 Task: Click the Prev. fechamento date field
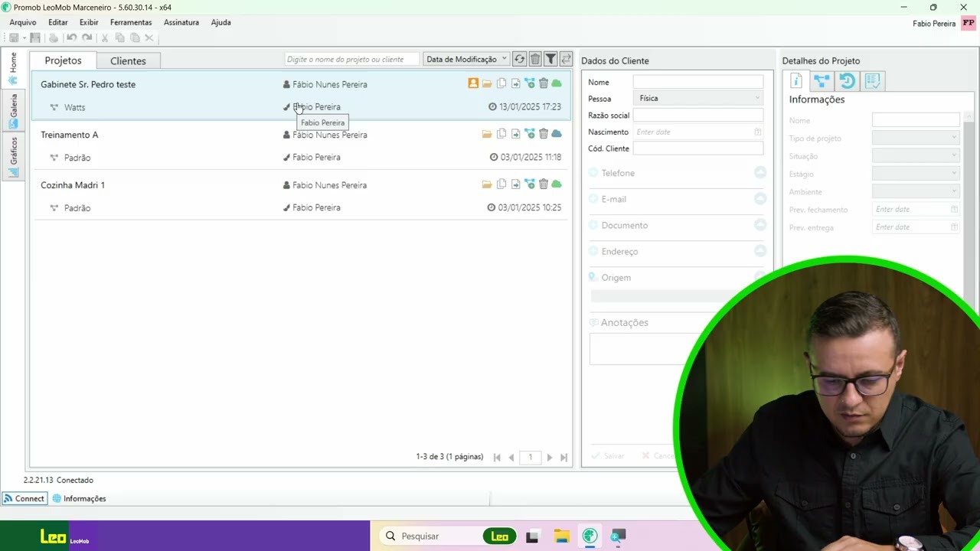coord(916,209)
